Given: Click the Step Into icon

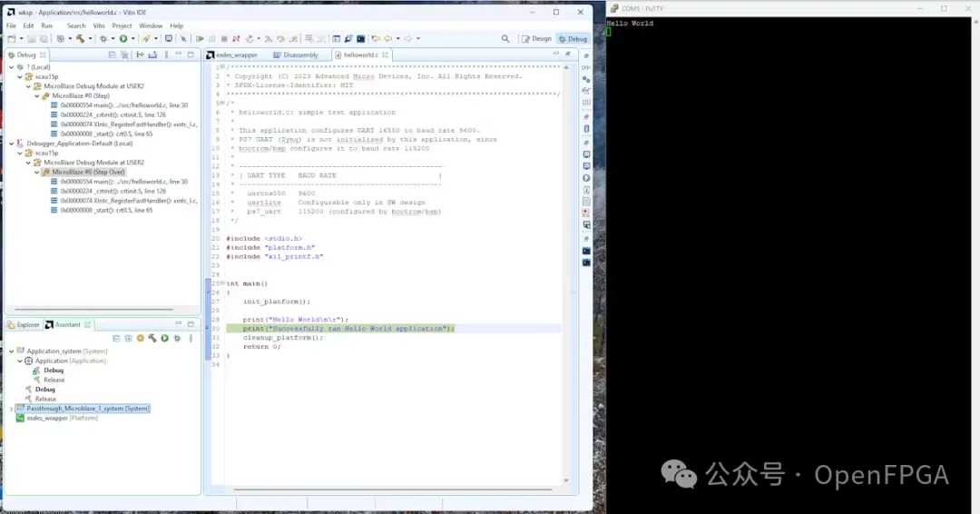Looking at the screenshot, I should click(269, 39).
